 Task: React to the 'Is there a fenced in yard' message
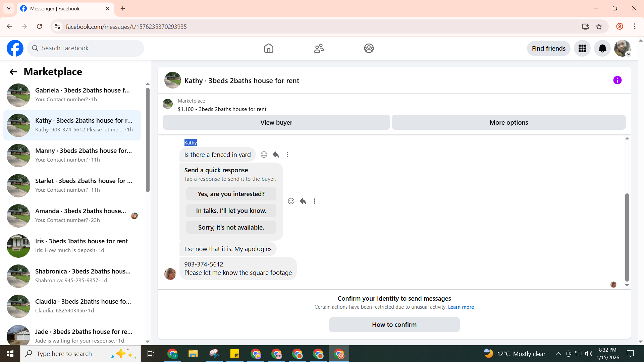[264, 155]
